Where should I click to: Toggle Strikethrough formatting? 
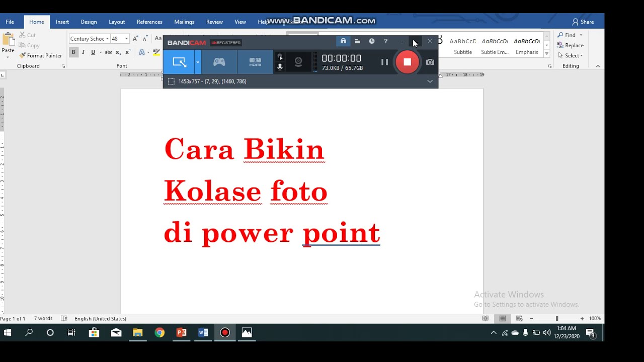(108, 52)
